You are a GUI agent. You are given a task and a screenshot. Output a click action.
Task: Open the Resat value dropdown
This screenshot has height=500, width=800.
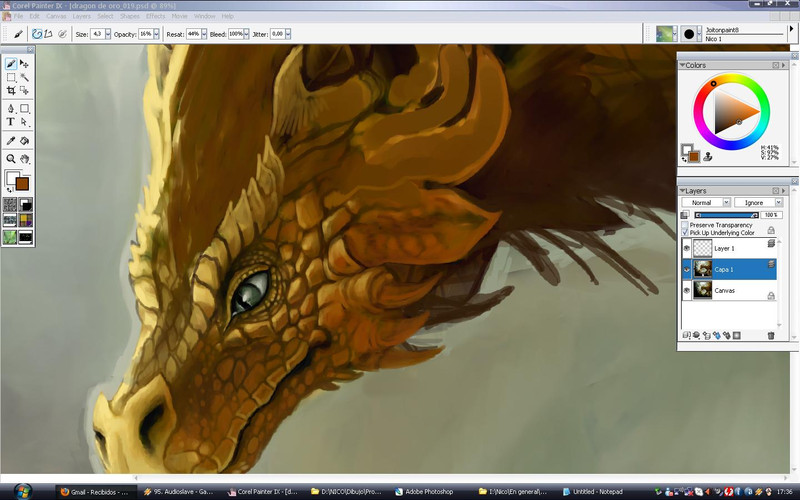pyautogui.click(x=204, y=34)
